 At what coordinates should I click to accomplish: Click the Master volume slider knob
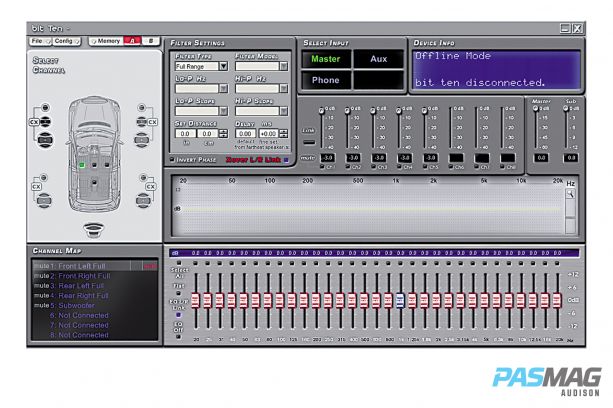(536, 109)
